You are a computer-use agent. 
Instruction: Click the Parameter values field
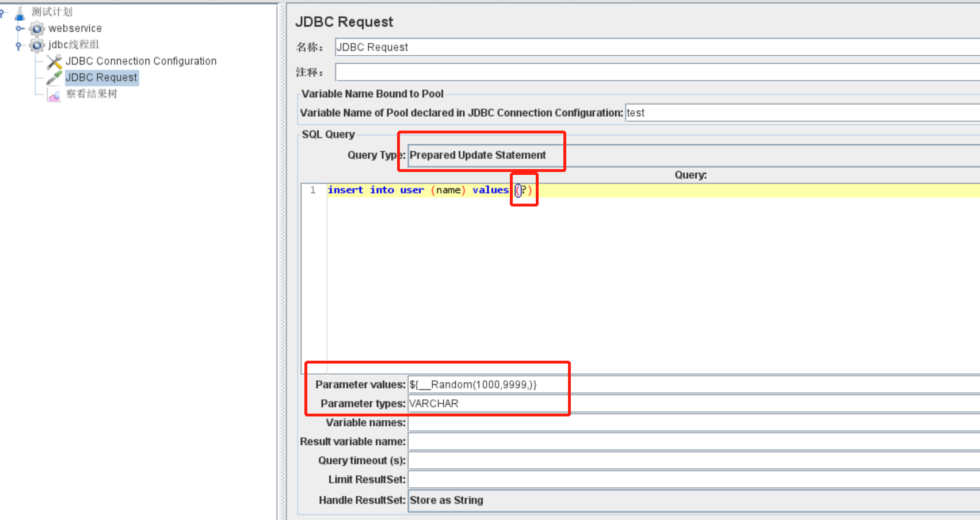(x=694, y=385)
